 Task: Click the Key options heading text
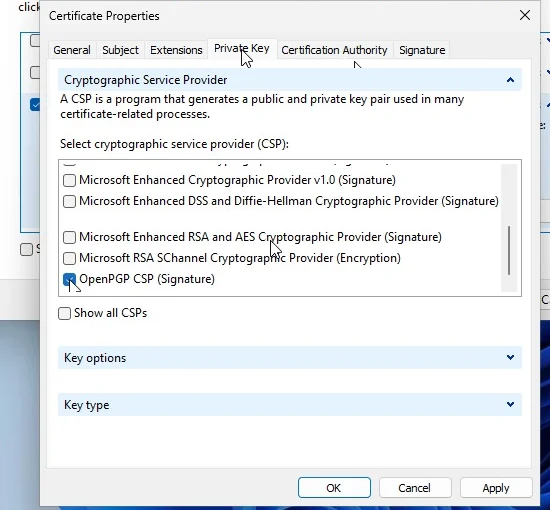[95, 358]
